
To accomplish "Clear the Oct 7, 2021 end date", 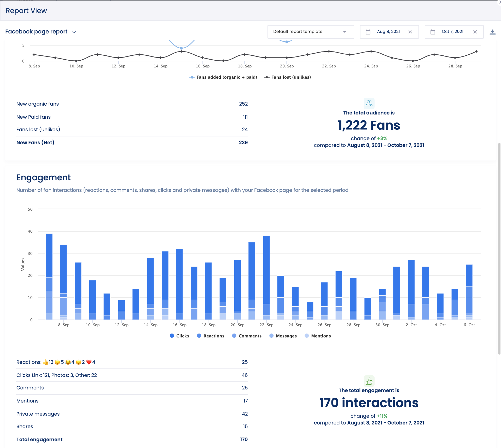I will [475, 32].
